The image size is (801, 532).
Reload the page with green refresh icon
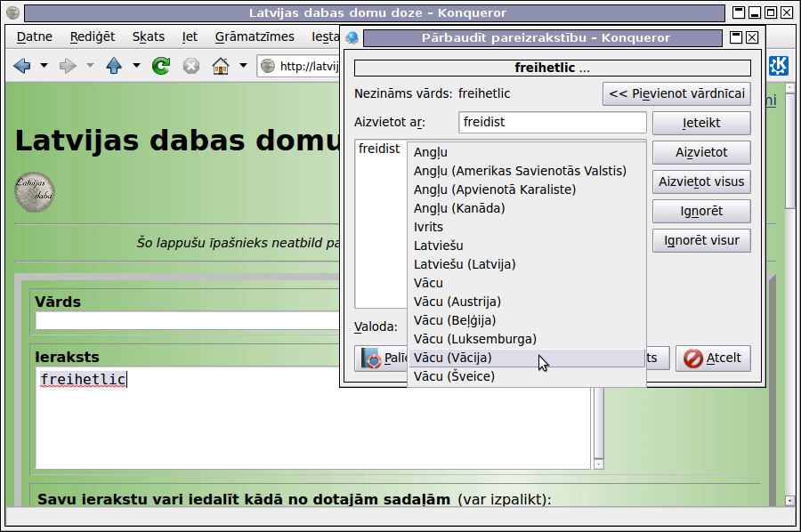point(161,65)
